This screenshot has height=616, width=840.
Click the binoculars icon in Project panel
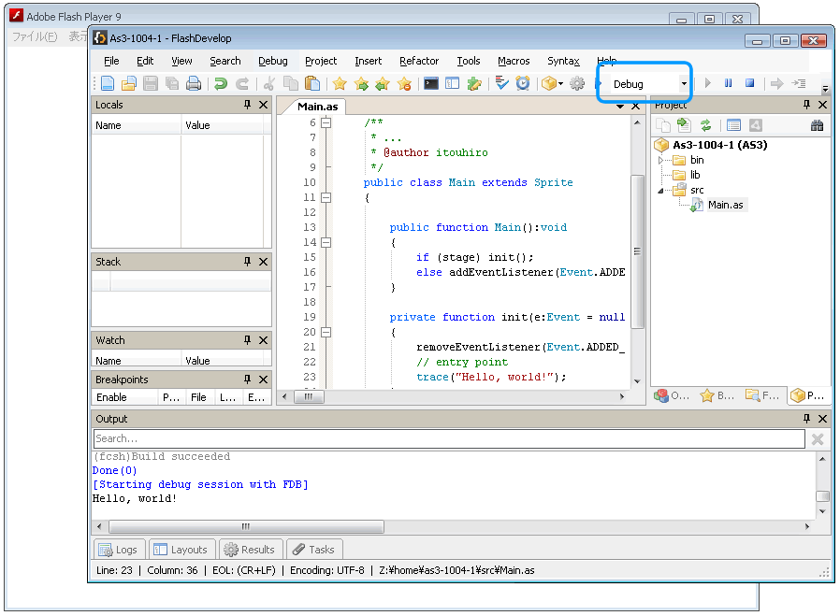point(817,125)
